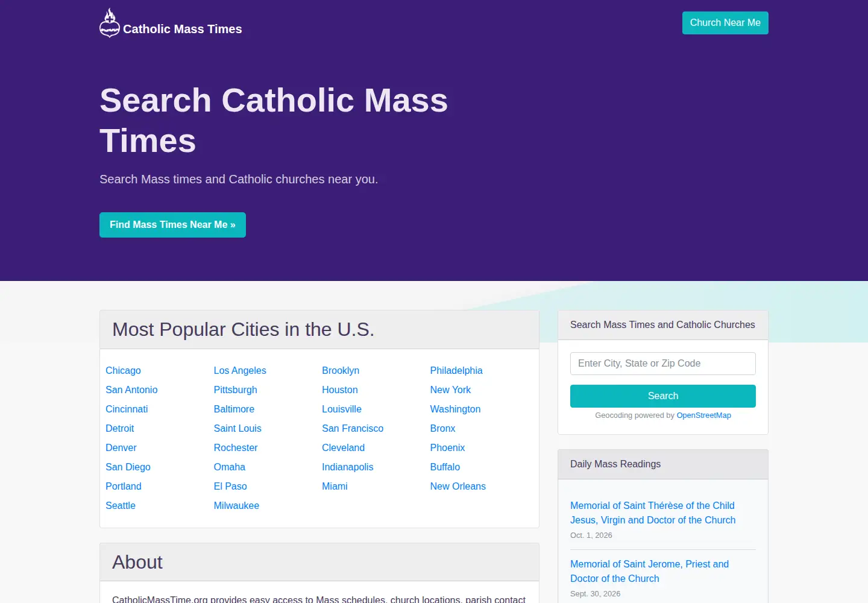
Task: Select New York from popular cities
Action: [450, 390]
